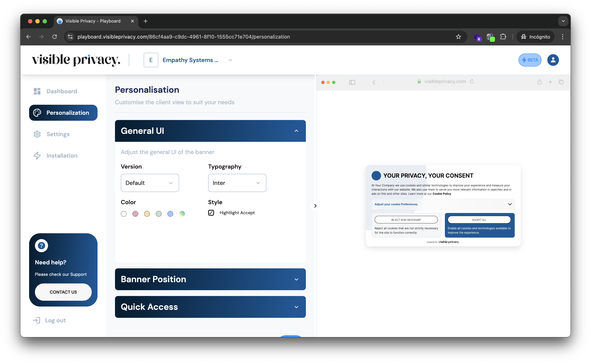
Task: Enable the Highlight Accept checkbox
Action: 211,213
